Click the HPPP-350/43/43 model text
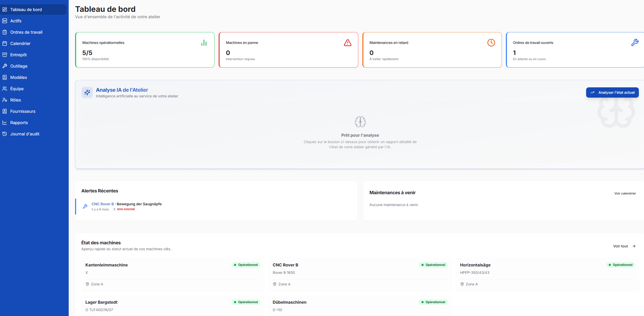The height and width of the screenshot is (316, 644). pyautogui.click(x=475, y=273)
